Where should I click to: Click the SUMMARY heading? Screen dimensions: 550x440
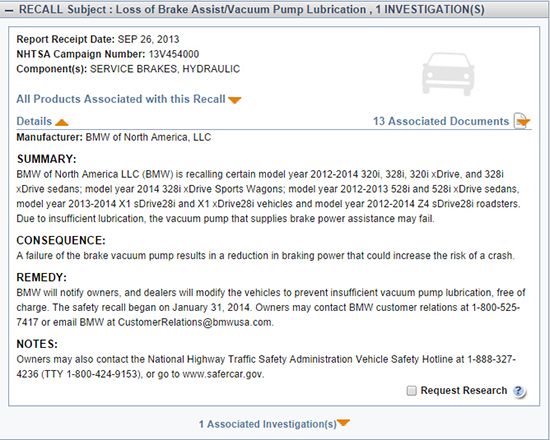click(46, 159)
